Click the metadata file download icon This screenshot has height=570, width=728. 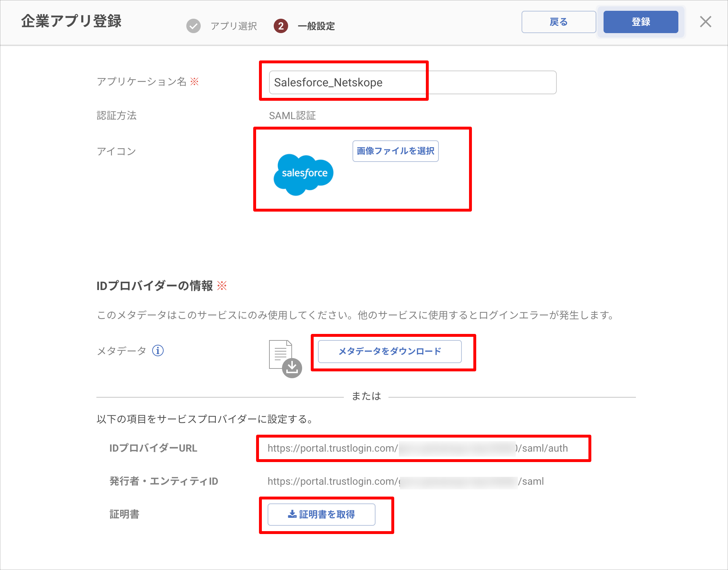tap(286, 359)
